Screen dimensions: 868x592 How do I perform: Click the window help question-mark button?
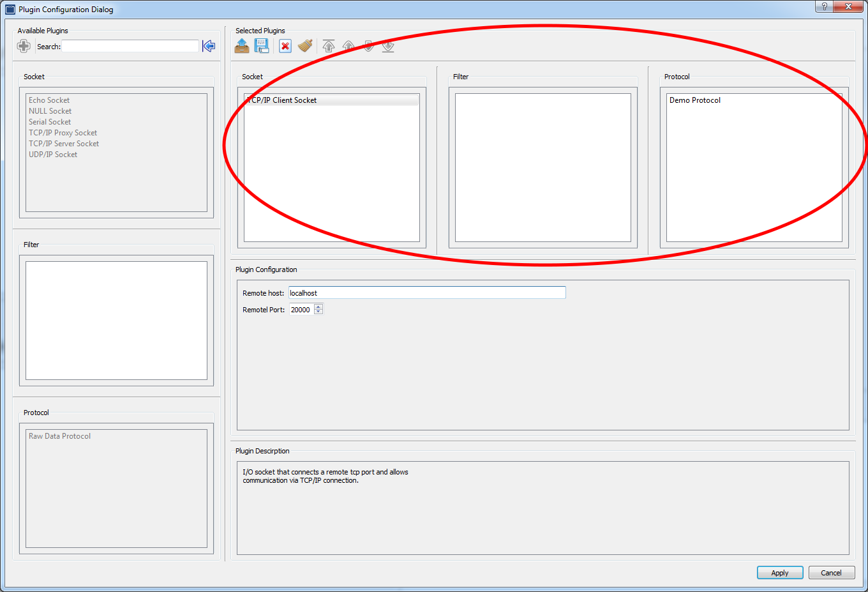(823, 6)
